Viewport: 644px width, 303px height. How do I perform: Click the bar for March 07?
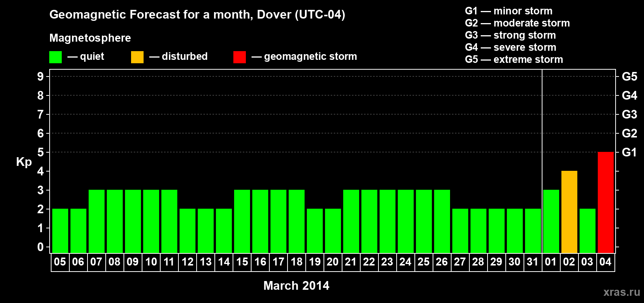point(96,221)
